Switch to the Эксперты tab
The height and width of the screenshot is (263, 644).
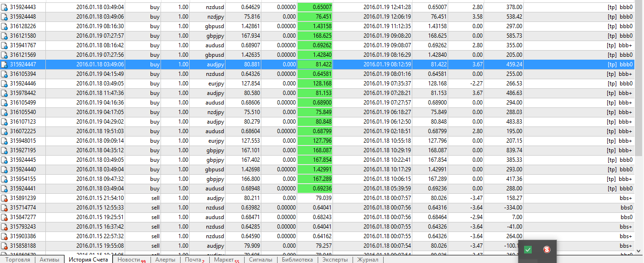(x=335, y=260)
